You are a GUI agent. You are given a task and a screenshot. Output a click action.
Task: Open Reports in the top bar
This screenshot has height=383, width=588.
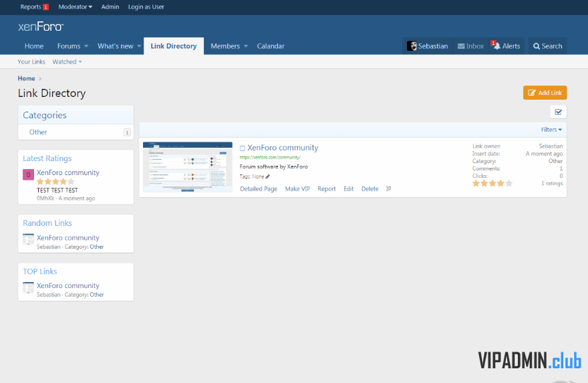pyautogui.click(x=31, y=7)
